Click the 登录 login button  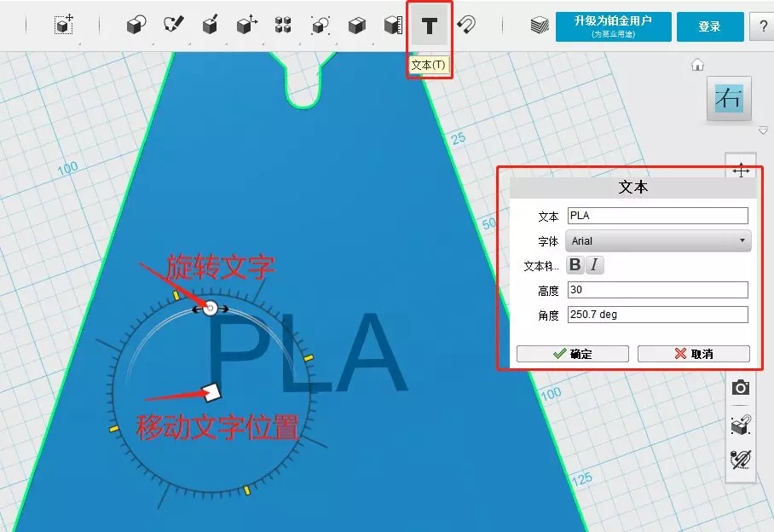710,26
